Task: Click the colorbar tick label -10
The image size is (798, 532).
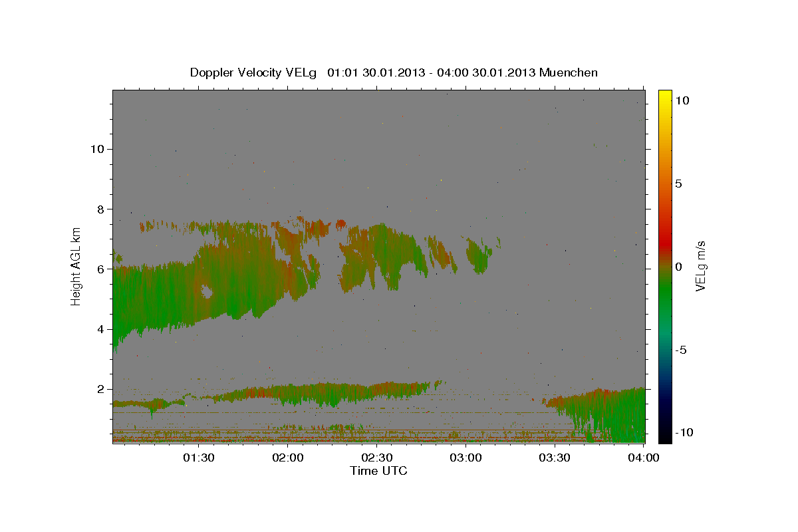Action: pyautogui.click(x=684, y=433)
